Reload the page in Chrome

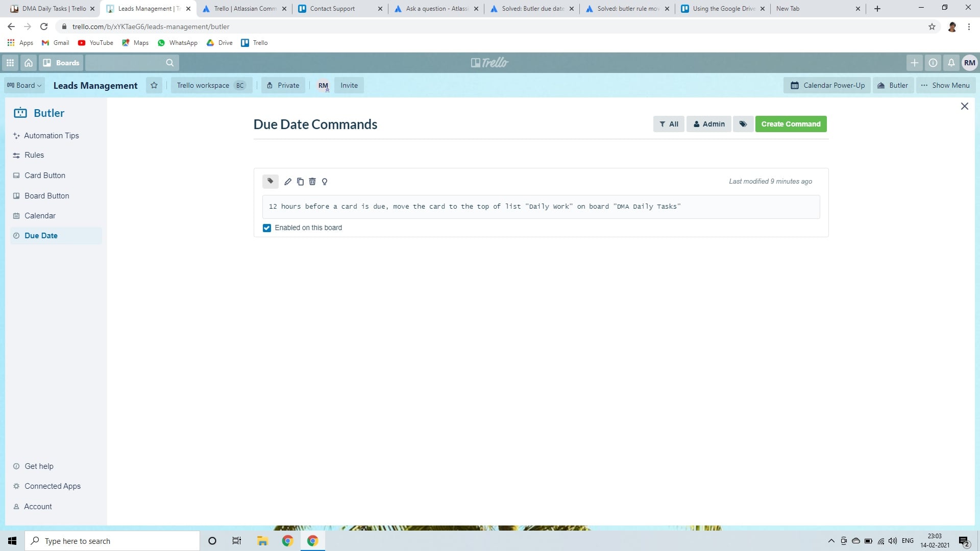coord(44,27)
